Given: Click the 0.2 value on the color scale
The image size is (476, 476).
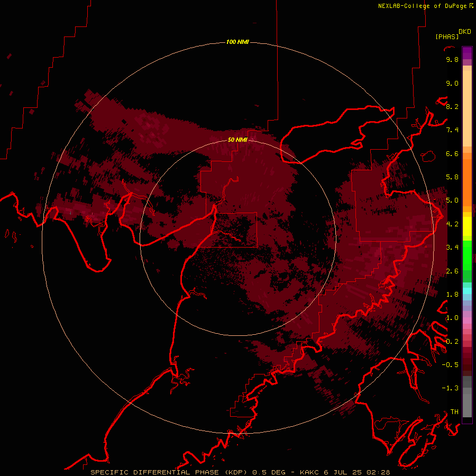Looking at the screenshot, I should coord(452,342).
